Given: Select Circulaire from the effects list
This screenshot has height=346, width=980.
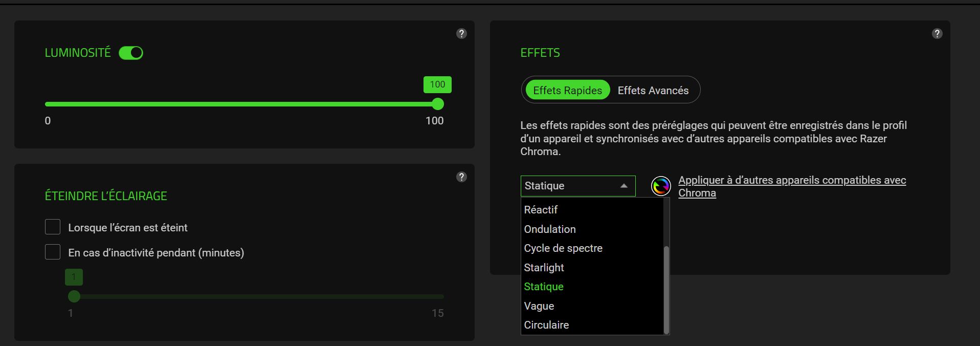Looking at the screenshot, I should 546,325.
